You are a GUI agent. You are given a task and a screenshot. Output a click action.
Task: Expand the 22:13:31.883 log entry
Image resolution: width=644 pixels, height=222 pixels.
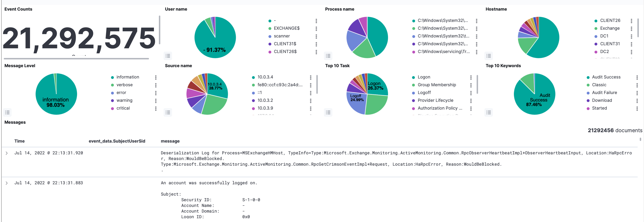[x=7, y=183]
